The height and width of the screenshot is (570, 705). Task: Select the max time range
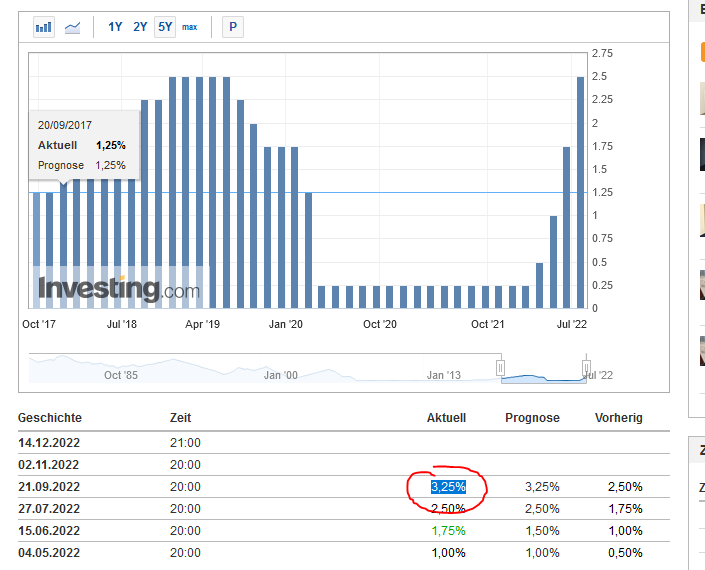tap(189, 27)
